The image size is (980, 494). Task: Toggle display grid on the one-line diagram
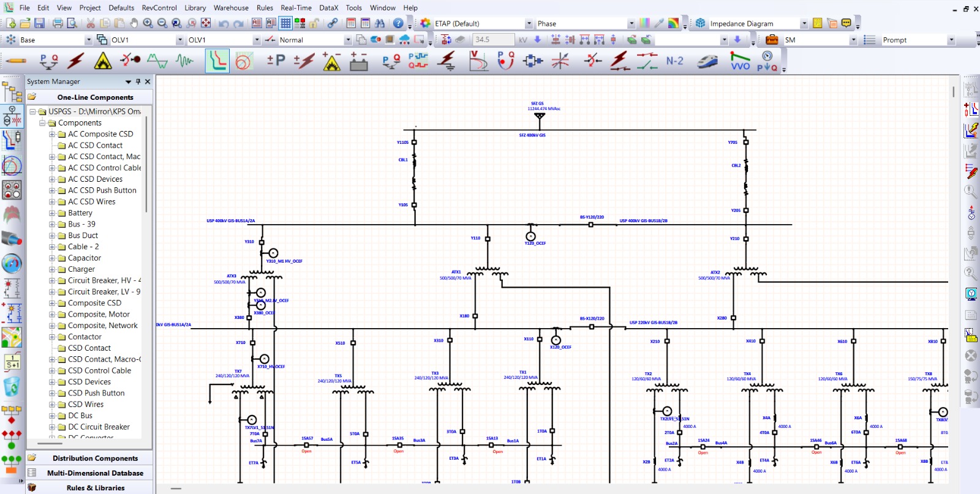(285, 23)
